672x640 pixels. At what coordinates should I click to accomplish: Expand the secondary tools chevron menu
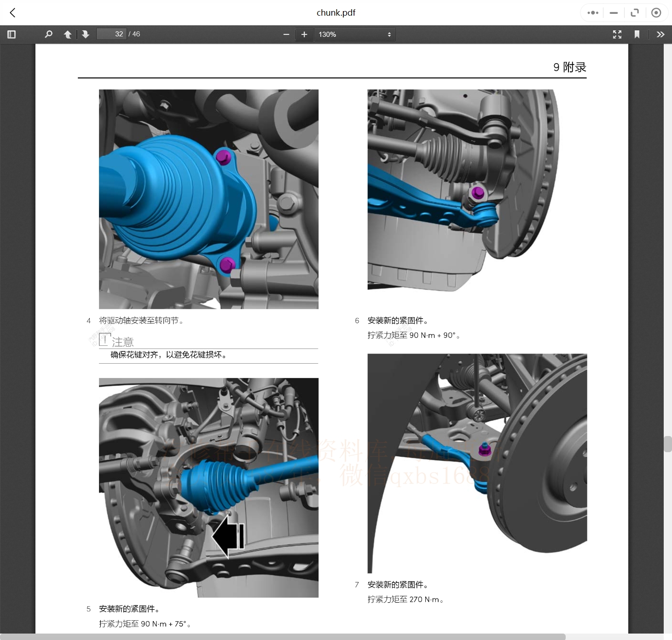pyautogui.click(x=660, y=35)
